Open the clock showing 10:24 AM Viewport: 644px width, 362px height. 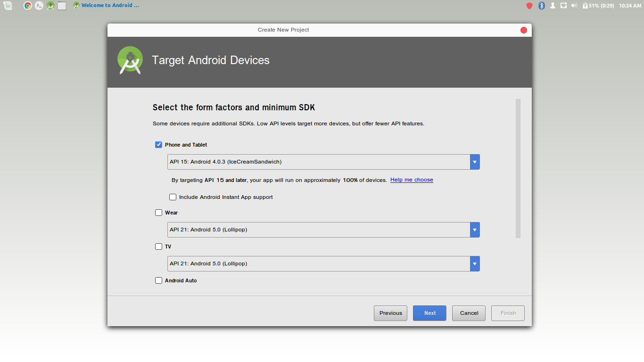click(630, 6)
